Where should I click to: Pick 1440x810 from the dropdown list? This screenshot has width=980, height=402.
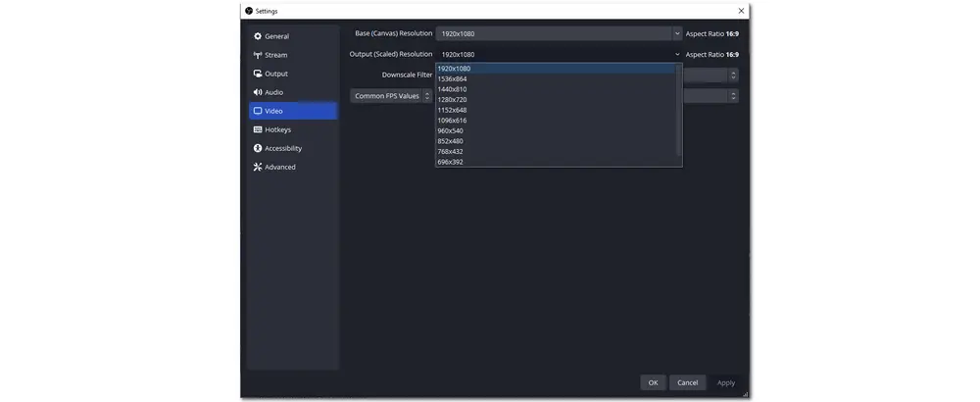(556, 89)
